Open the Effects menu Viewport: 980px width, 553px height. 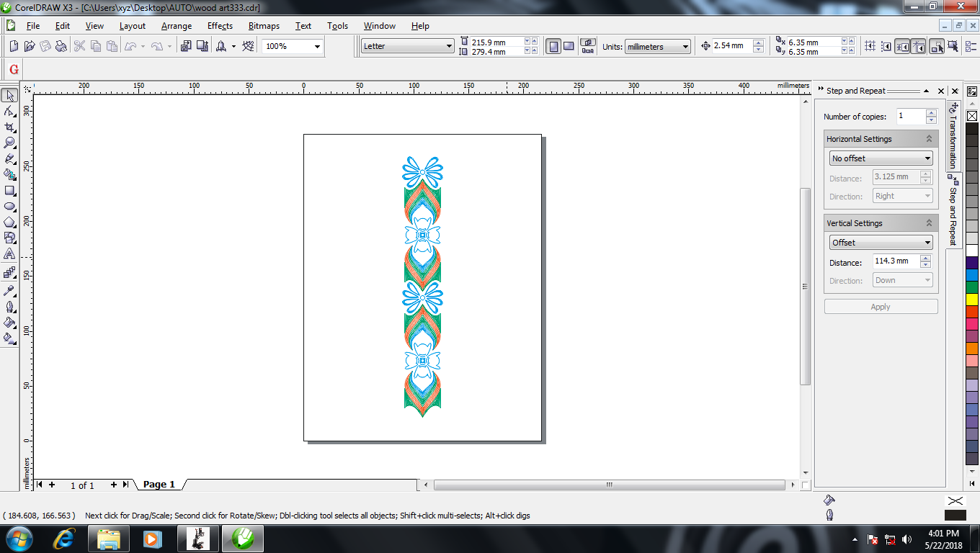pyautogui.click(x=220, y=26)
